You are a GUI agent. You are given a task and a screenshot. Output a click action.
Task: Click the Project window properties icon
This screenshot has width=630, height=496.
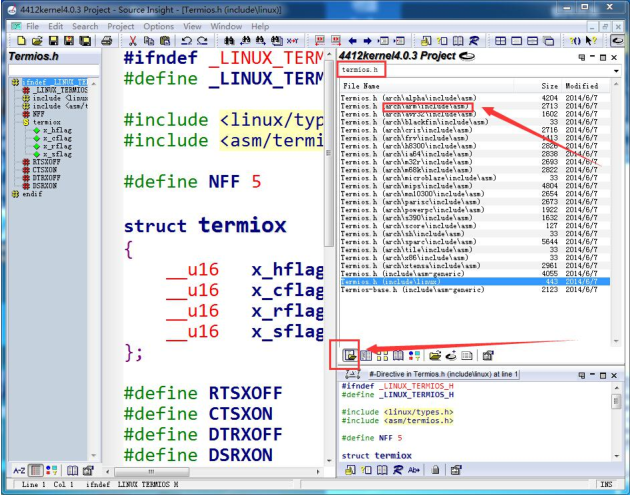[x=488, y=355]
